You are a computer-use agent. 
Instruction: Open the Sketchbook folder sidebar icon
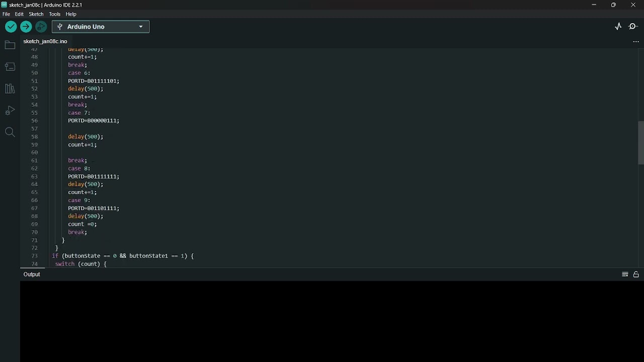(10, 45)
